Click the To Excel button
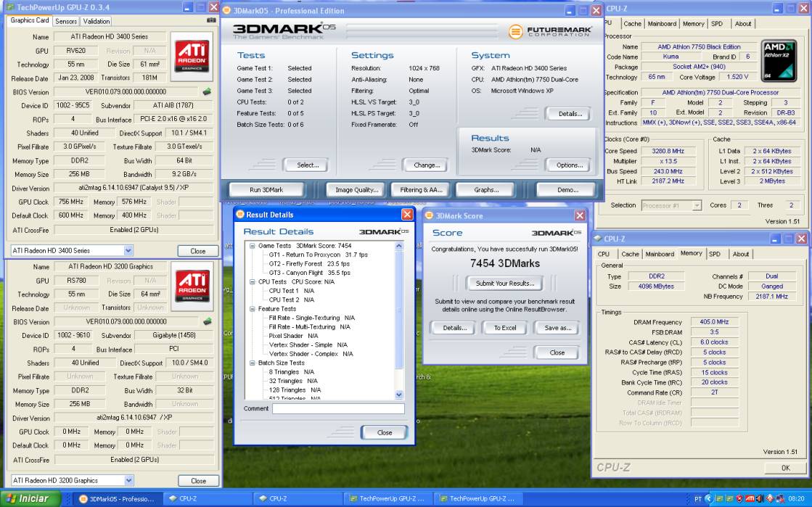812x507 pixels. click(505, 328)
